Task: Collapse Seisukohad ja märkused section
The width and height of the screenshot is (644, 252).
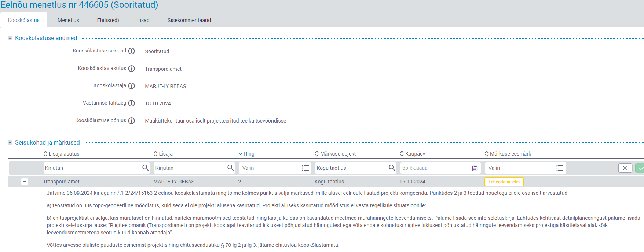Action: [10, 143]
